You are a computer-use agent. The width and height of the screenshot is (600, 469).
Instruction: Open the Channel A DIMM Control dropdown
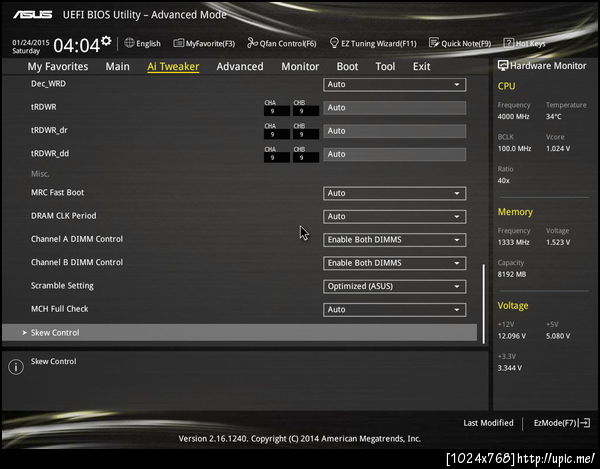tap(395, 240)
